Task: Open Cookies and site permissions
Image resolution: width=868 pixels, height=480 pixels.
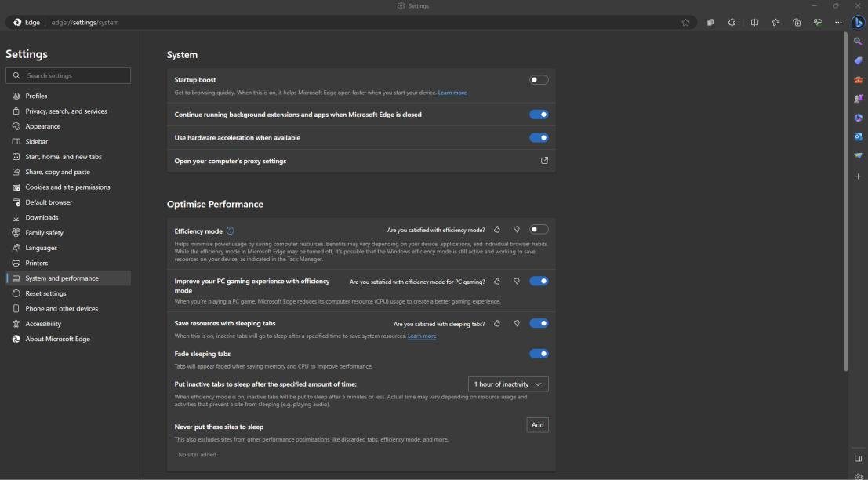Action: coord(68,187)
